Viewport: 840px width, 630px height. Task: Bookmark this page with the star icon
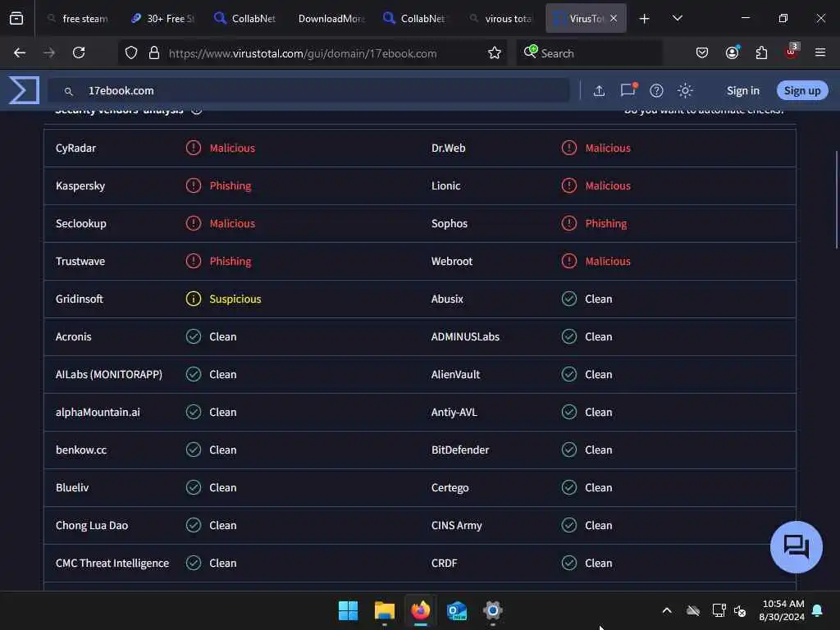click(495, 52)
